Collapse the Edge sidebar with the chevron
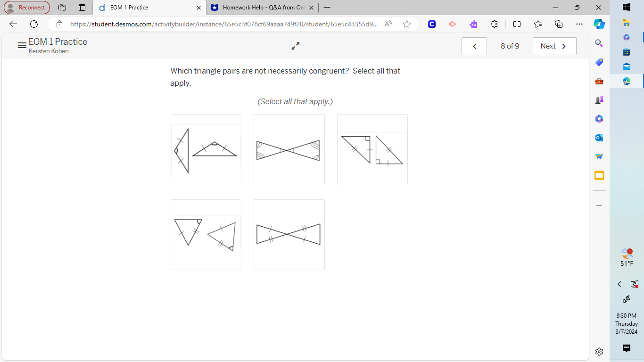 point(619,284)
